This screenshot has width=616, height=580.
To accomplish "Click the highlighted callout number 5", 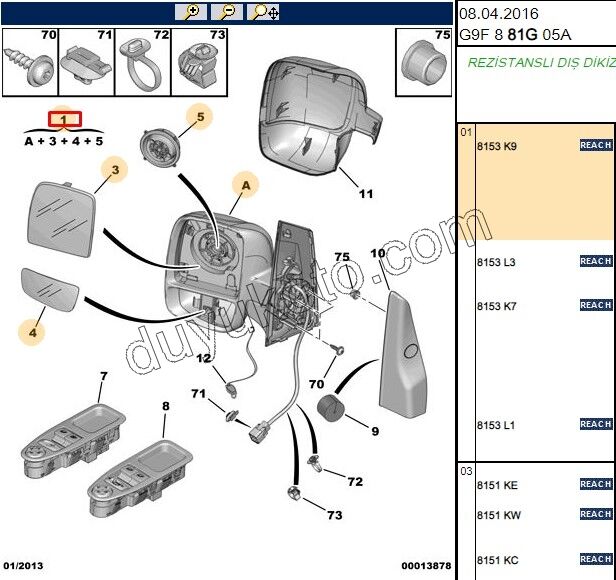I will [200, 117].
